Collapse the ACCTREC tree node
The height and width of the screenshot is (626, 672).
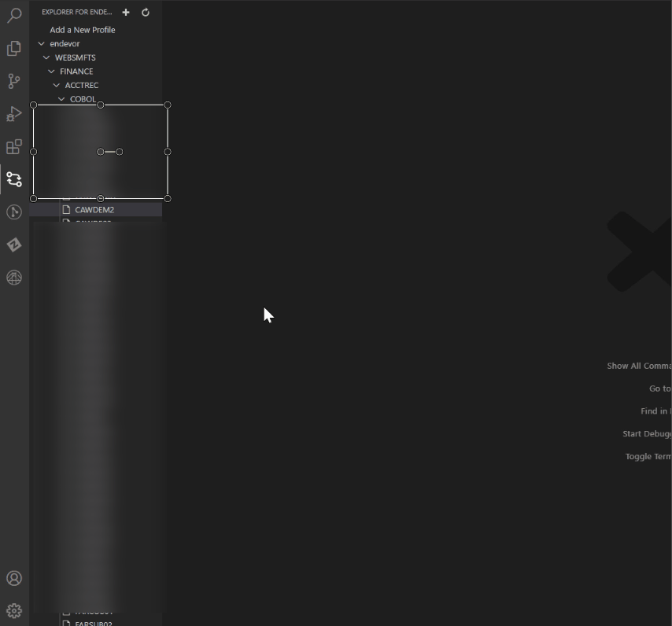coord(57,85)
